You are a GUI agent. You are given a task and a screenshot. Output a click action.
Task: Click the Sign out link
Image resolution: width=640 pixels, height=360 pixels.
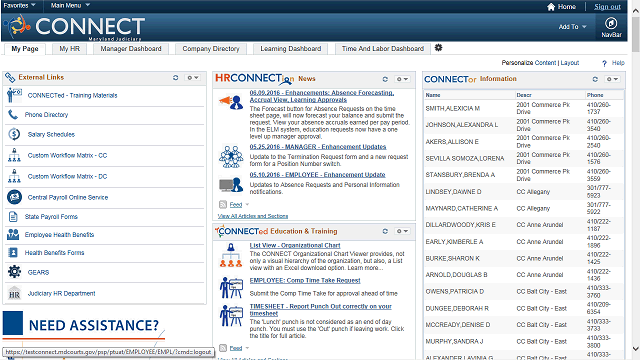(x=607, y=7)
